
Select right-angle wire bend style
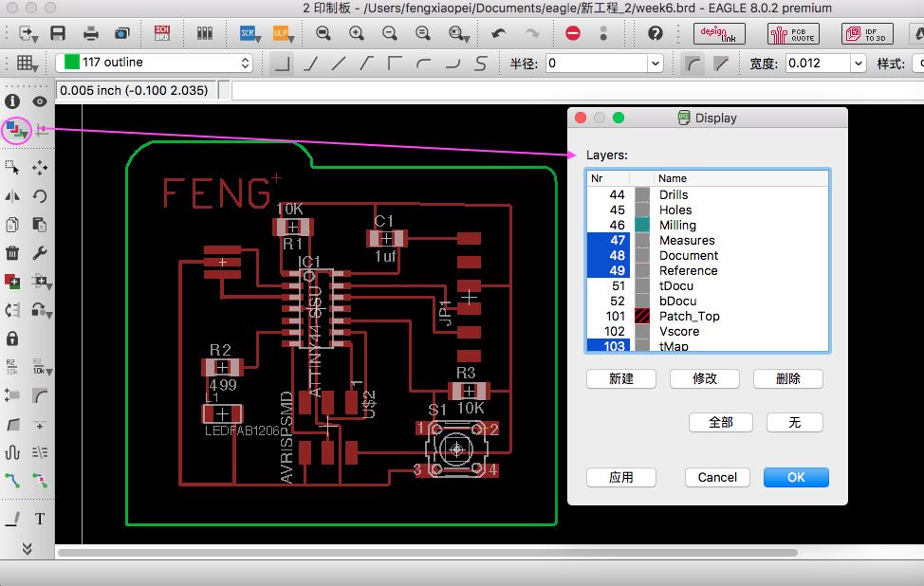(x=283, y=63)
